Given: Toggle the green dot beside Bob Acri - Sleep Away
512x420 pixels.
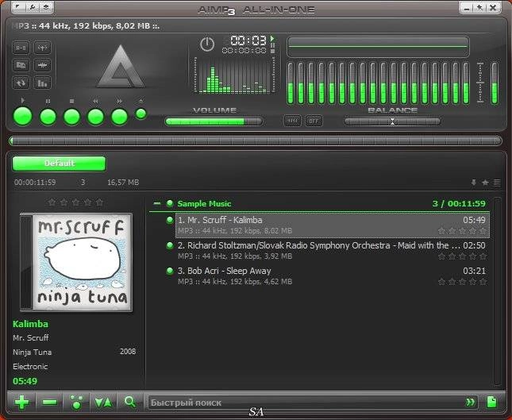Looking at the screenshot, I should point(170,271).
